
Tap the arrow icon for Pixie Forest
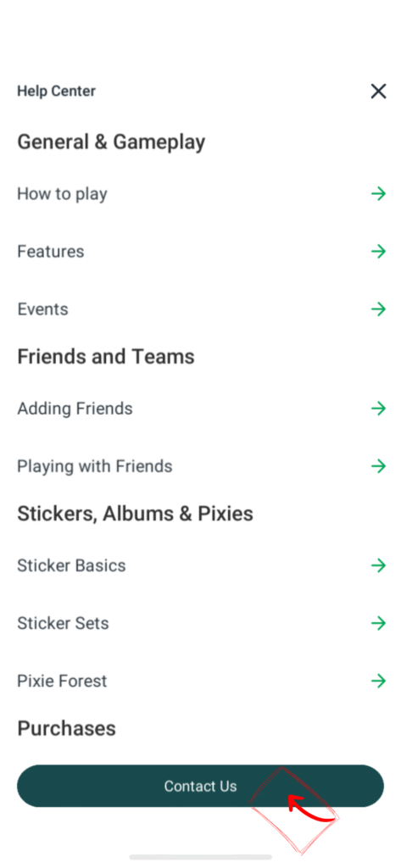pos(378,681)
